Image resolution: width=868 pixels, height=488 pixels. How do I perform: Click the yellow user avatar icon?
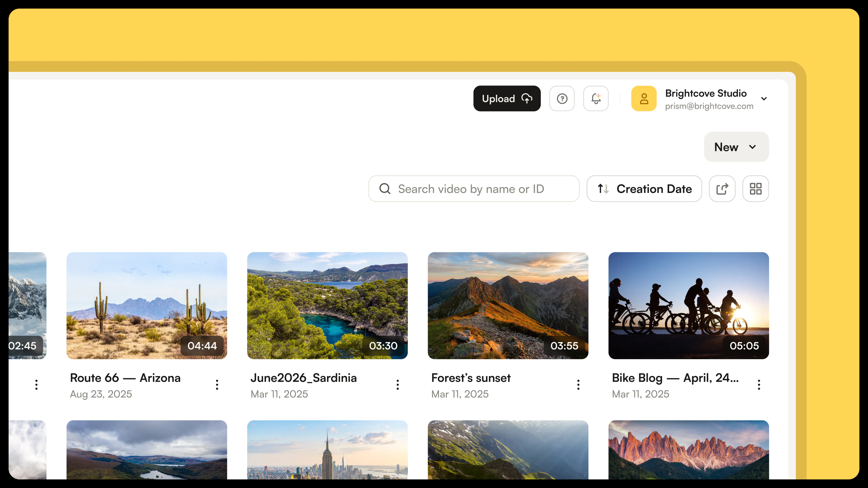(644, 98)
